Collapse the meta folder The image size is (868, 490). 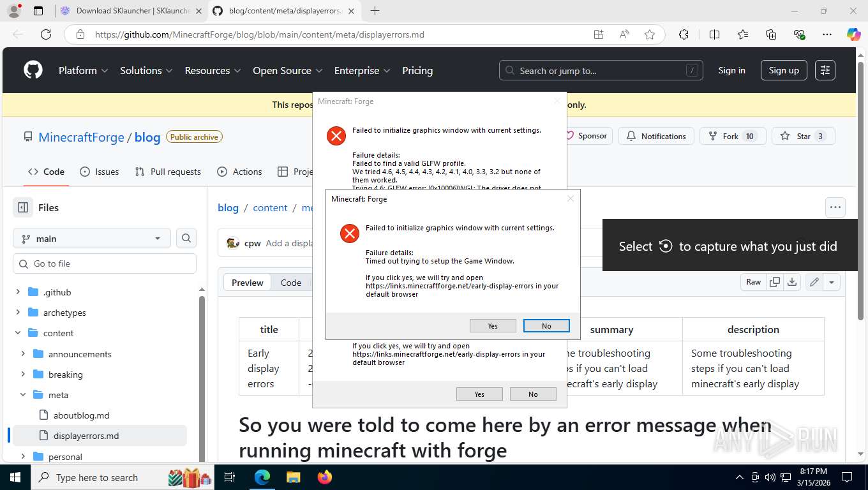click(23, 394)
